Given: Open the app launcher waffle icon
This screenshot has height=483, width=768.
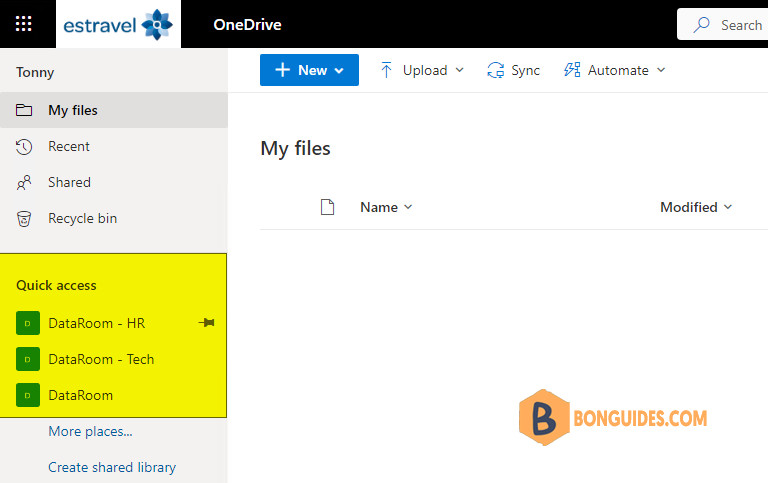Looking at the screenshot, I should tap(24, 24).
